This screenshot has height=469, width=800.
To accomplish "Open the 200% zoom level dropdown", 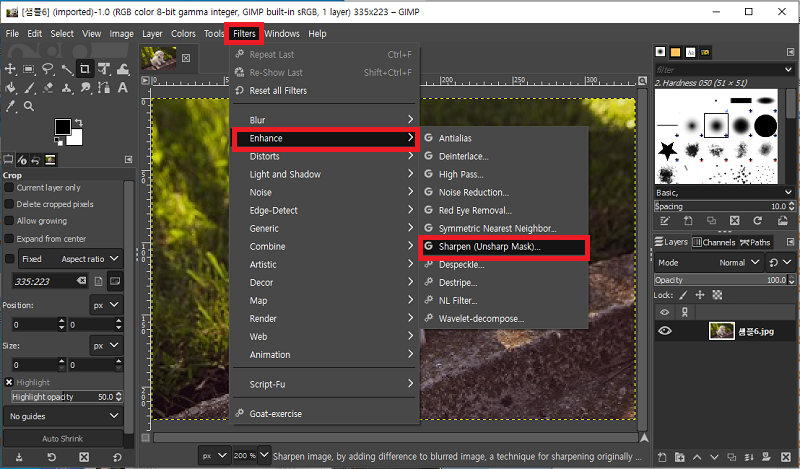I will point(264,455).
